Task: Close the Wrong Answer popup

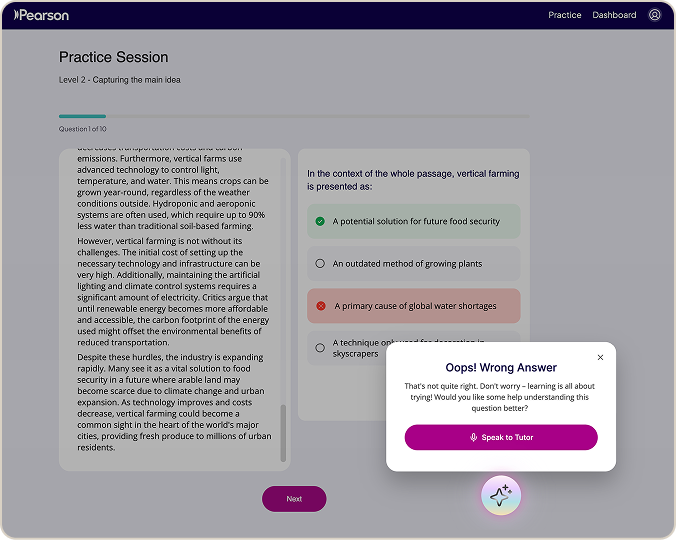Action: tap(600, 357)
